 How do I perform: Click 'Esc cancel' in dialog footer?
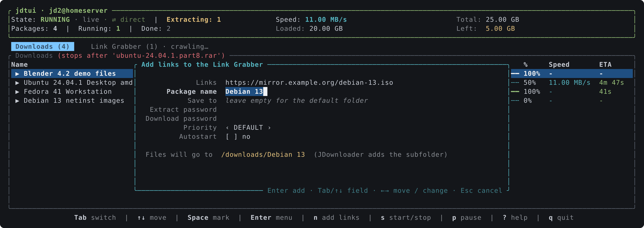point(481,191)
